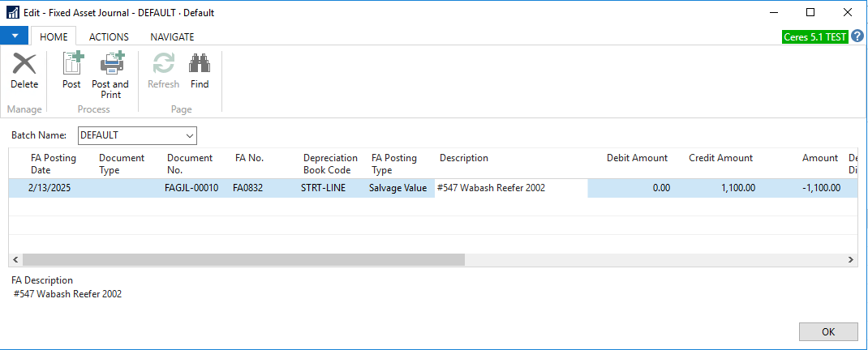Click the Refresh icon in Page group
The image size is (868, 350).
[x=164, y=65]
